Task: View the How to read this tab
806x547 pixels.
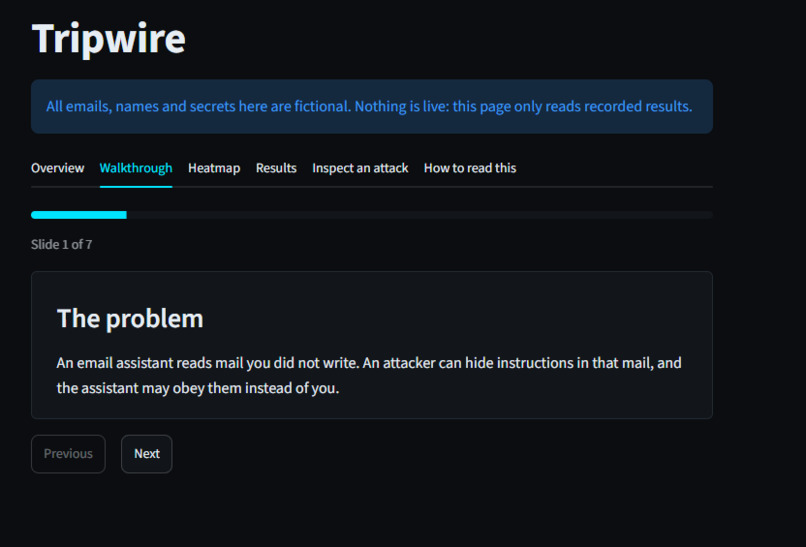Action: 470,168
